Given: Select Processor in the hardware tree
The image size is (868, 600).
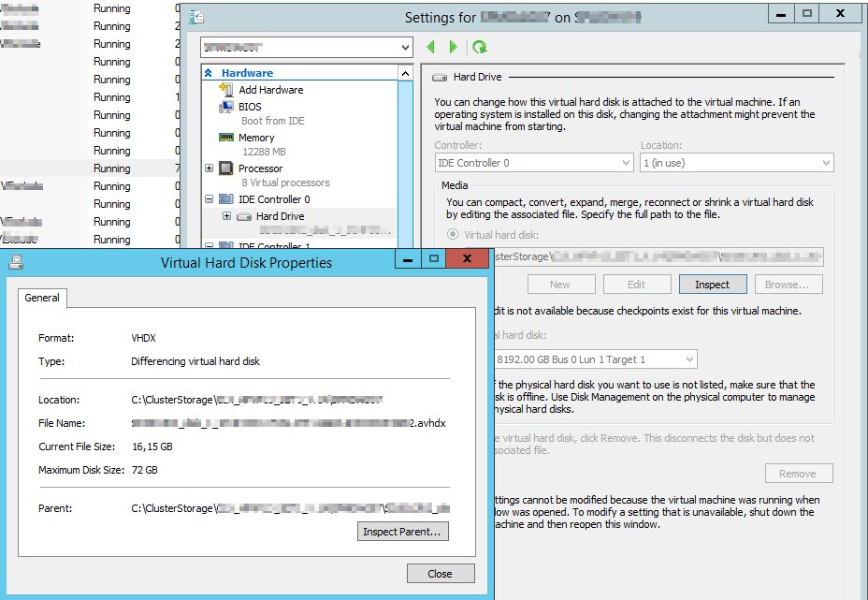Looking at the screenshot, I should point(260,168).
